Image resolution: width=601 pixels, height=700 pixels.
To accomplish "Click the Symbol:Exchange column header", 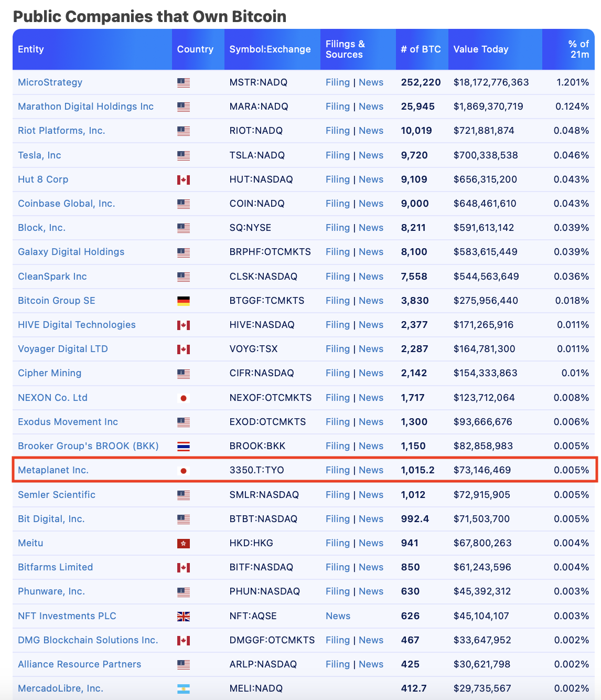I will pyautogui.click(x=270, y=49).
